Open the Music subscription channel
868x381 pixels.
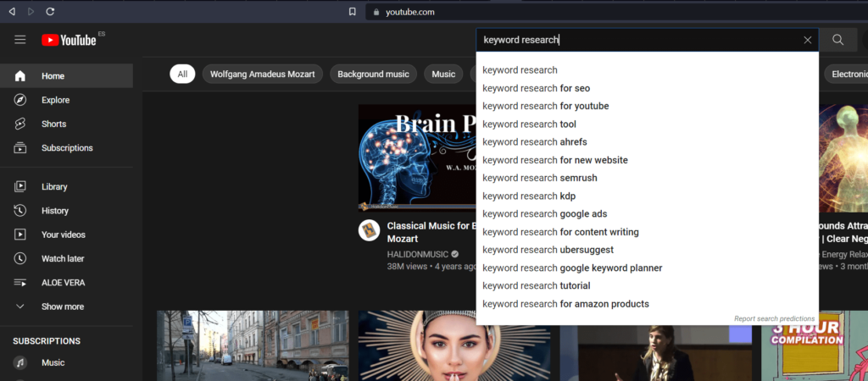click(x=66, y=362)
